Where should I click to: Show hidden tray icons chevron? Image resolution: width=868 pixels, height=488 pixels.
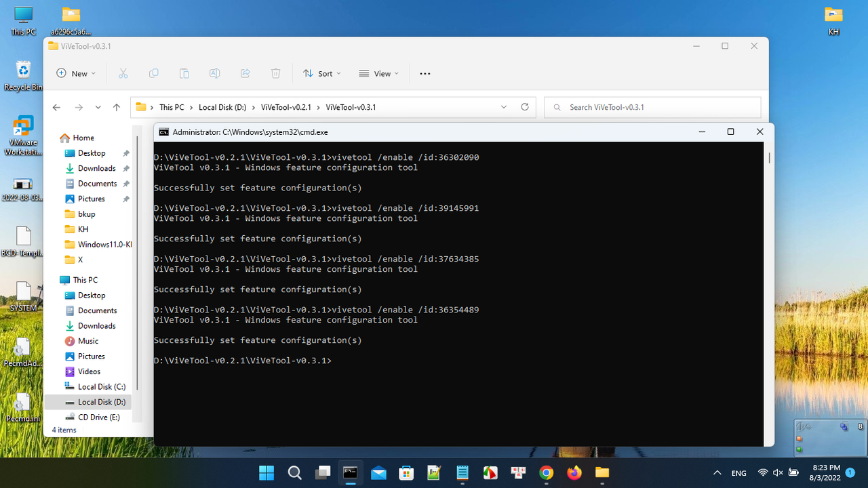(717, 472)
